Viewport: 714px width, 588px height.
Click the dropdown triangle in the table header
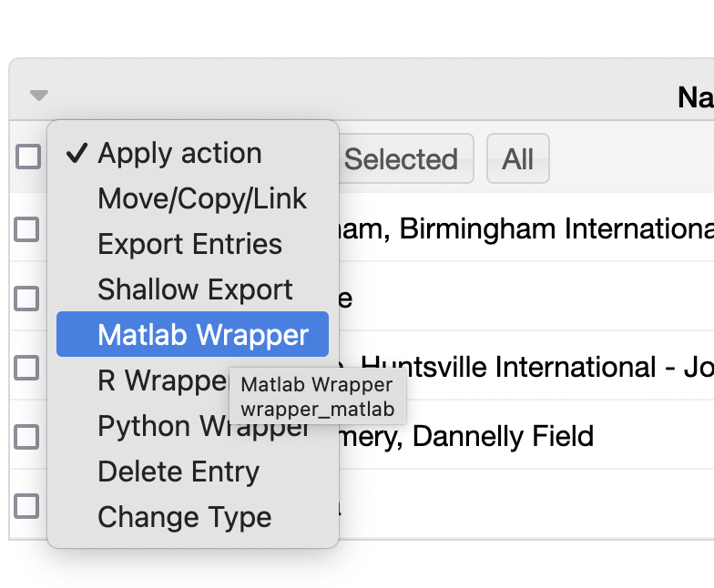[38, 95]
